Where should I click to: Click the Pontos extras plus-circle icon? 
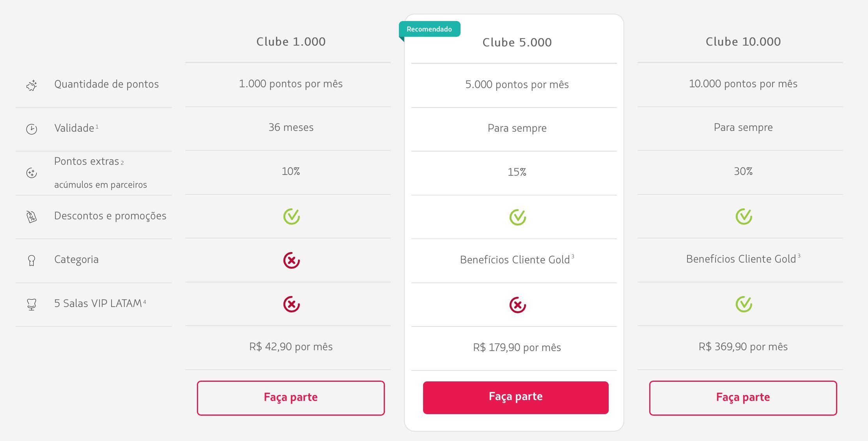32,173
